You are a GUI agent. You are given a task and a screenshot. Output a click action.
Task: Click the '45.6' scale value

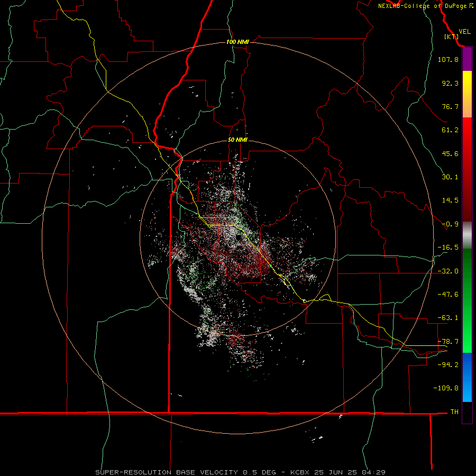(x=450, y=153)
